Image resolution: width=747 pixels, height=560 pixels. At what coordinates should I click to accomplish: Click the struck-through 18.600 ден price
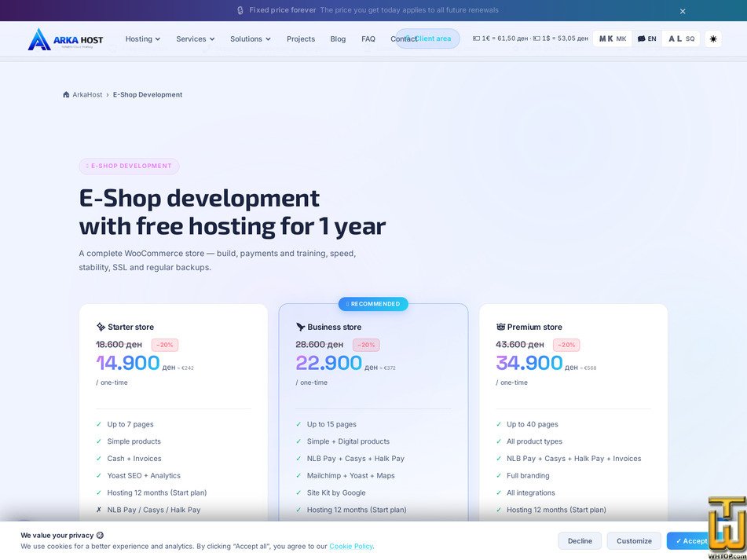coord(119,344)
